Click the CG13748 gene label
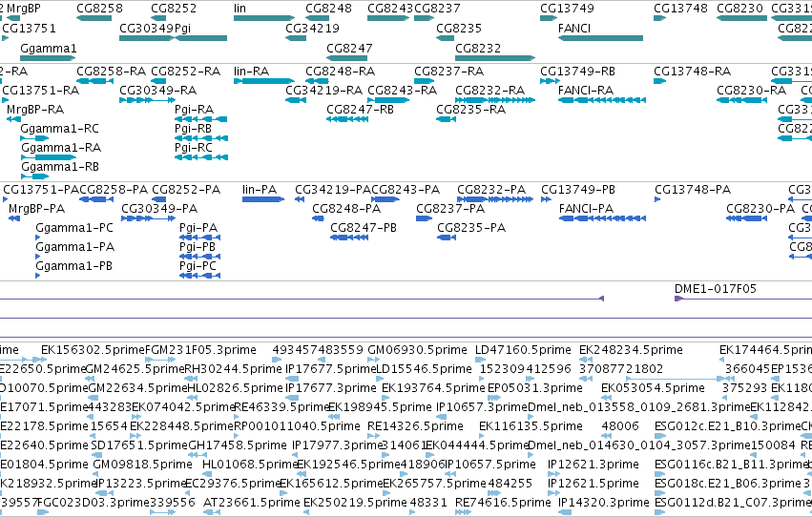The height and width of the screenshot is (517, 812). [680, 9]
